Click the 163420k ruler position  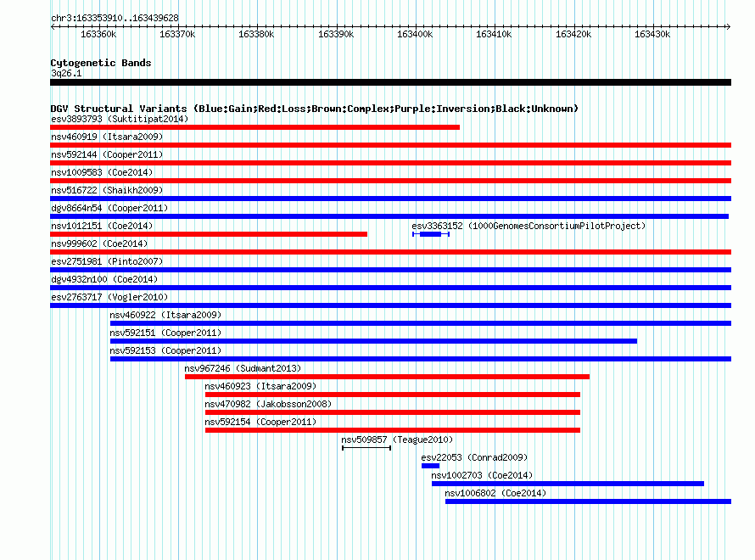pyautogui.click(x=573, y=34)
